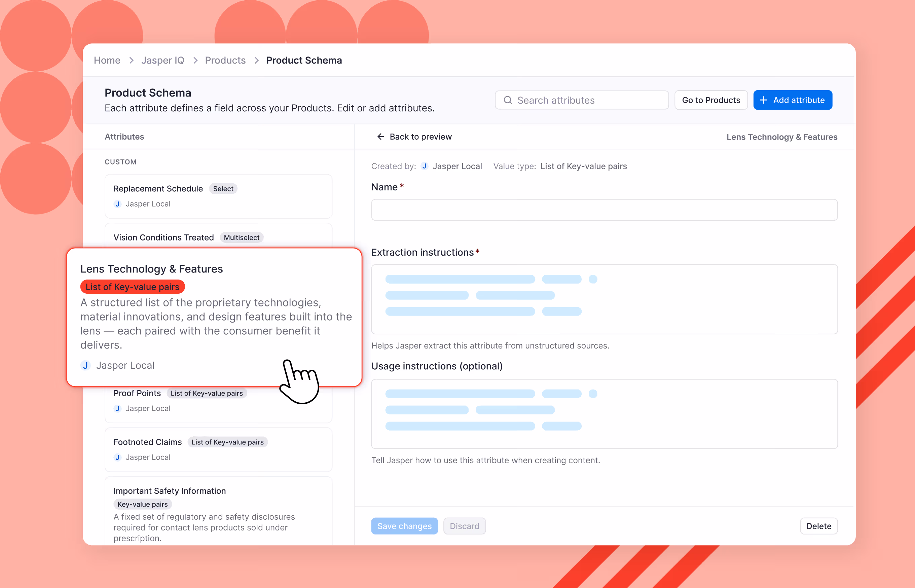This screenshot has width=915, height=588.
Task: Click the Usage instructions (optional) label
Action: [437, 366]
